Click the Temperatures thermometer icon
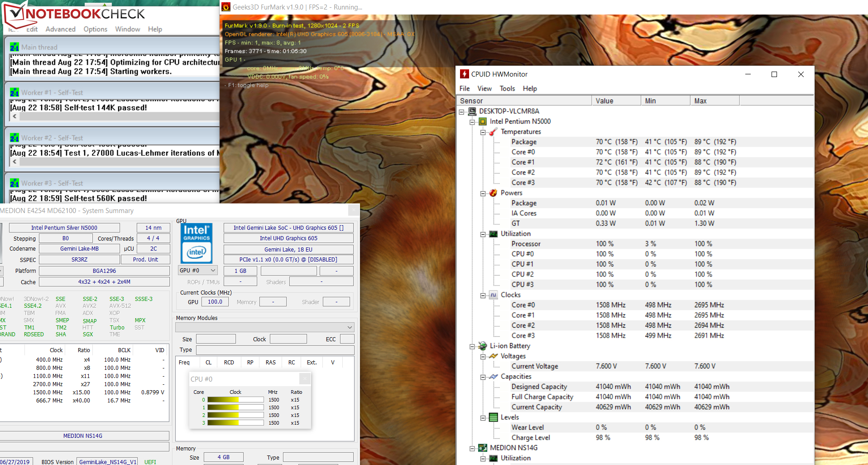The height and width of the screenshot is (465, 868). [x=494, y=131]
